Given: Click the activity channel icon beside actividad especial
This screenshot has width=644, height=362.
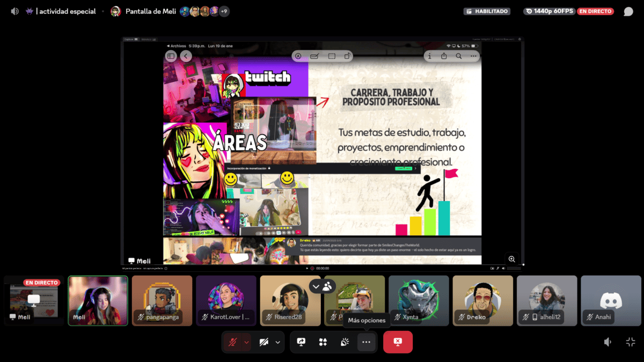Looking at the screenshot, I should click(30, 11).
